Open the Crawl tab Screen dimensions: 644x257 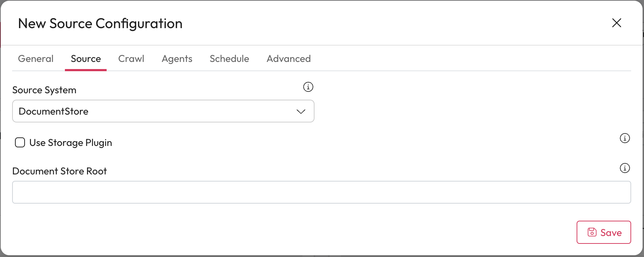(x=131, y=59)
